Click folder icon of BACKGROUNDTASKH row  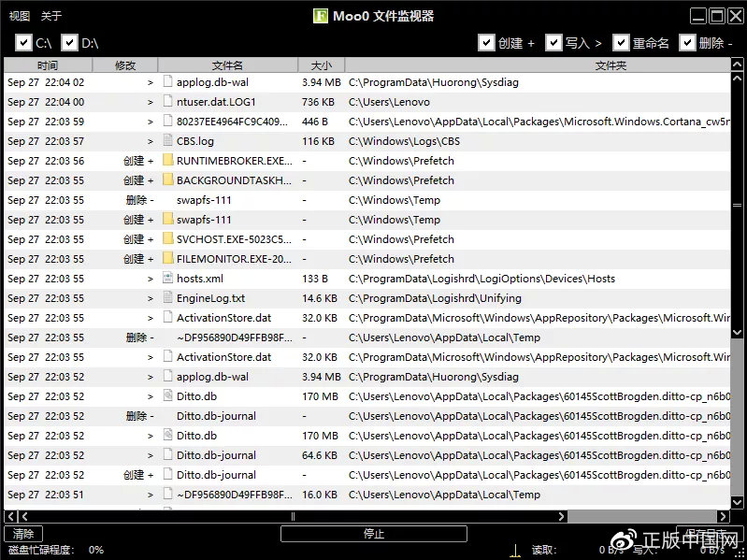pyautogui.click(x=167, y=180)
